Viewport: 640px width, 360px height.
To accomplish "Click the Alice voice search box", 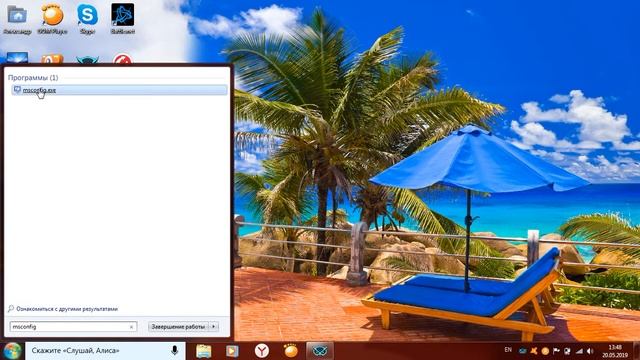I will [x=105, y=351].
